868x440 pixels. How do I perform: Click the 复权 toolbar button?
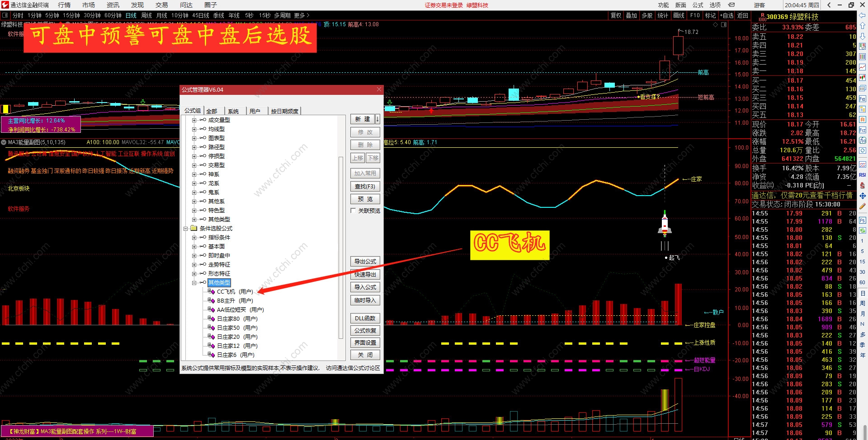tap(616, 15)
